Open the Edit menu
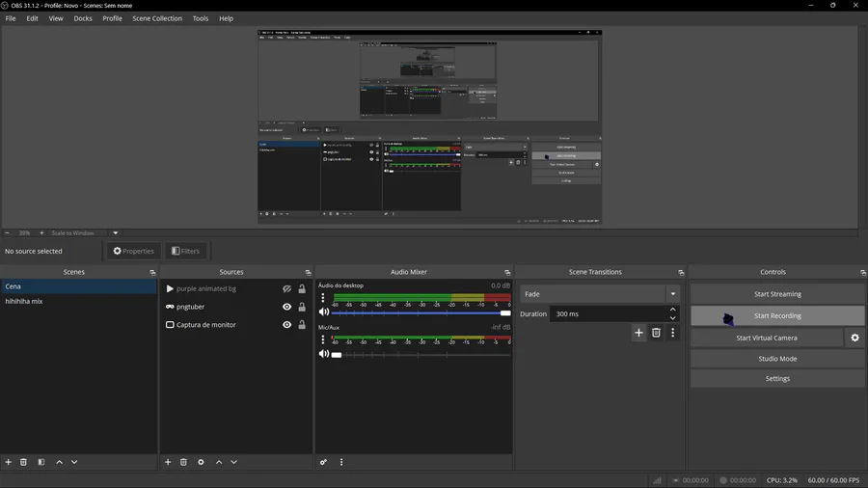This screenshot has height=488, width=868. (32, 18)
